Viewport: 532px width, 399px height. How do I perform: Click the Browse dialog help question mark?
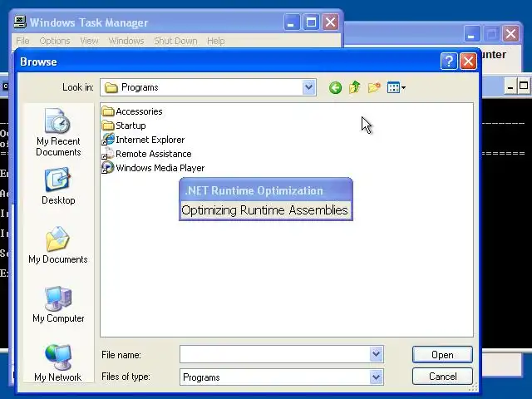[449, 62]
